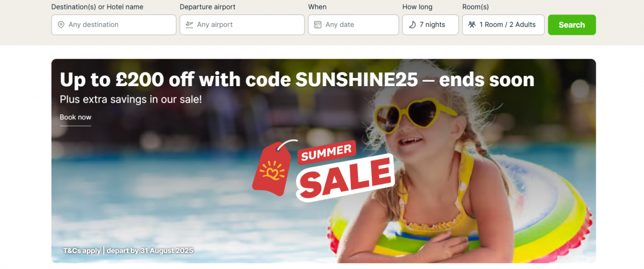
Task: Click the red price tag heart-sun logo
Action: (272, 168)
